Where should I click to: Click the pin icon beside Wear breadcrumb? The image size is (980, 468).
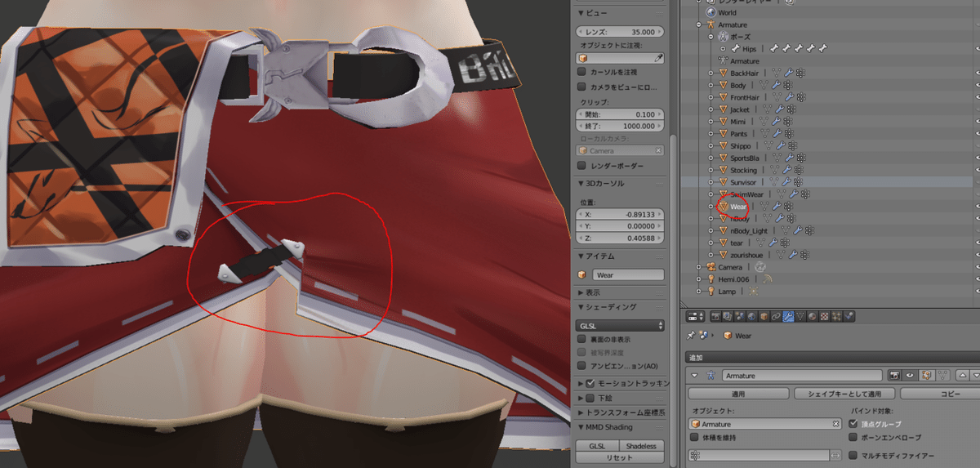pos(691,336)
